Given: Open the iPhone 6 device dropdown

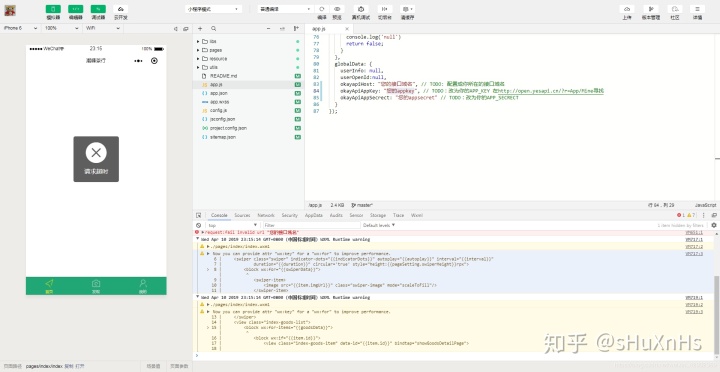Looking at the screenshot, I should coord(20,28).
